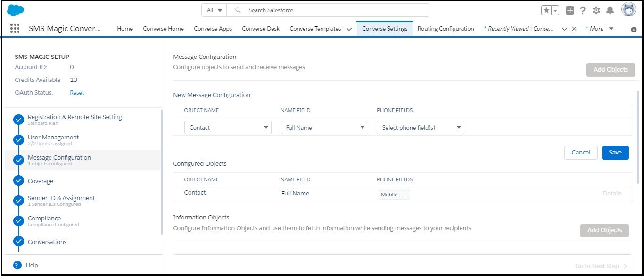Open the Name Field 'Full Name' dropdown

[324, 128]
